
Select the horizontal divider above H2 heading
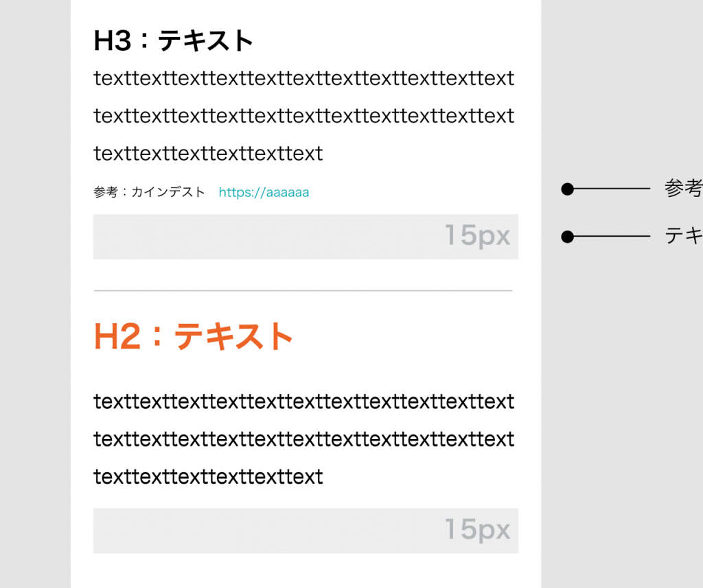[x=303, y=291]
